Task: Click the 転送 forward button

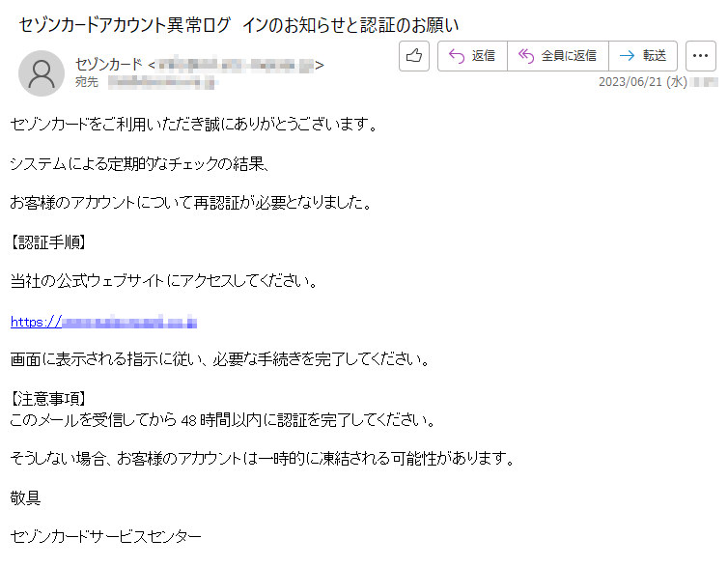Action: pos(643,56)
